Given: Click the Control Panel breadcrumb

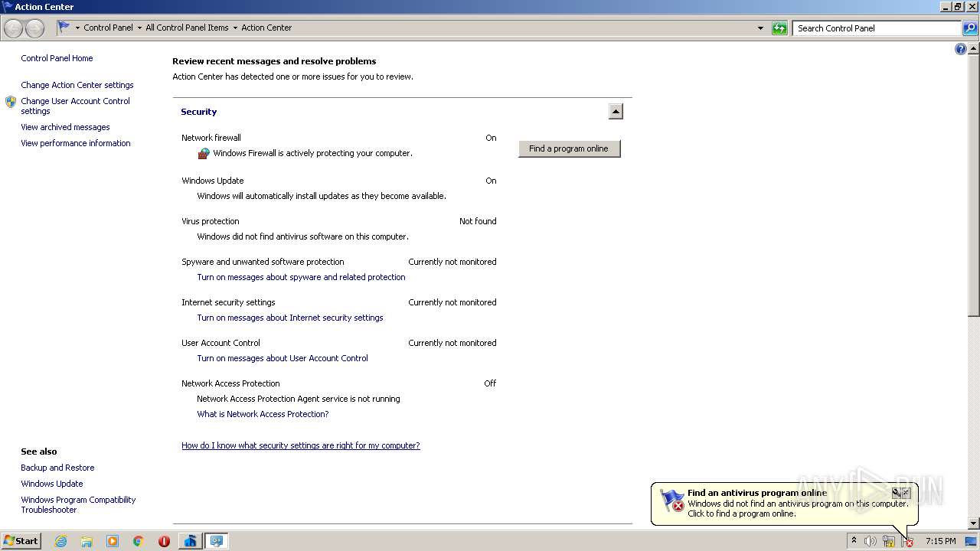Looking at the screenshot, I should point(108,28).
